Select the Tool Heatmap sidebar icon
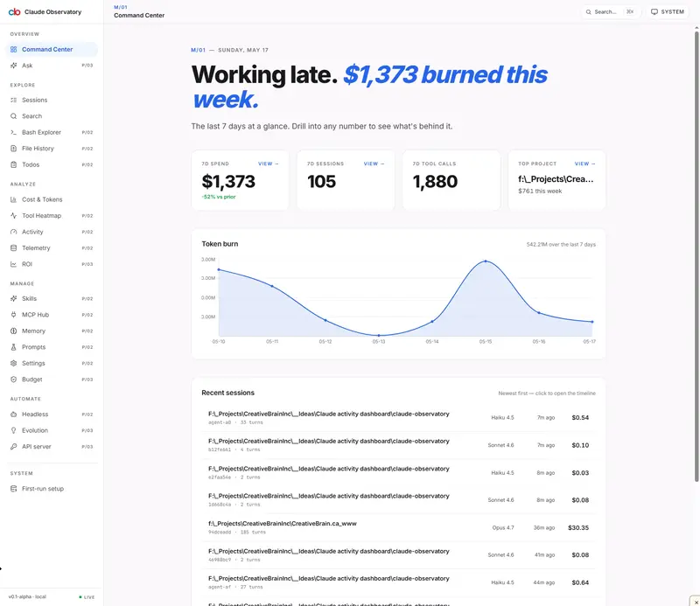The width and height of the screenshot is (700, 606). [x=13, y=215]
